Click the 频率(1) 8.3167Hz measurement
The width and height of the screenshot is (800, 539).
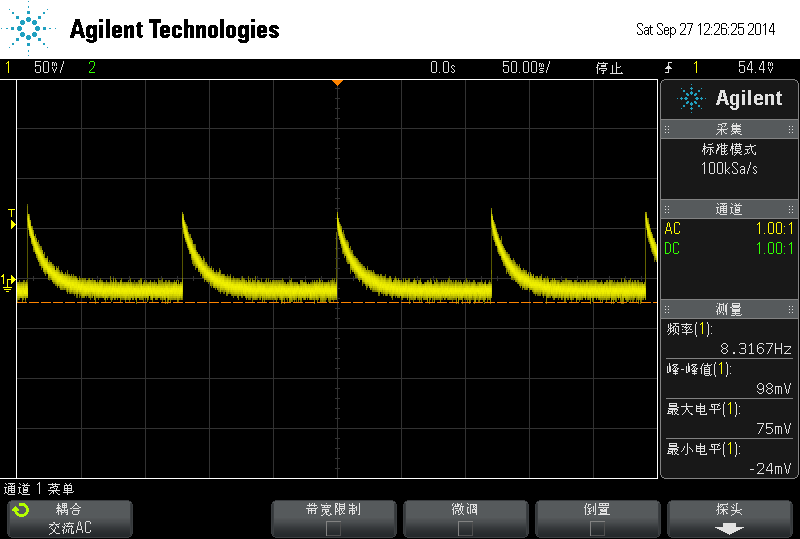click(x=729, y=339)
